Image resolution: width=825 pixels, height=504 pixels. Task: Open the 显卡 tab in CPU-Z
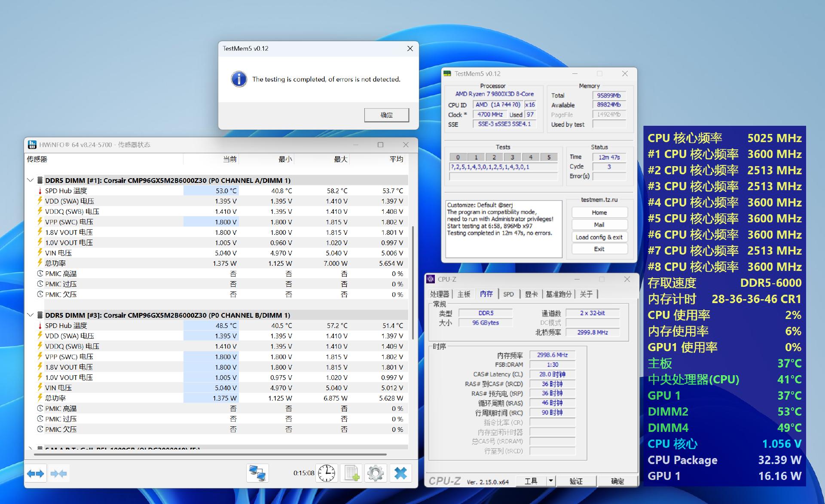pos(531,294)
